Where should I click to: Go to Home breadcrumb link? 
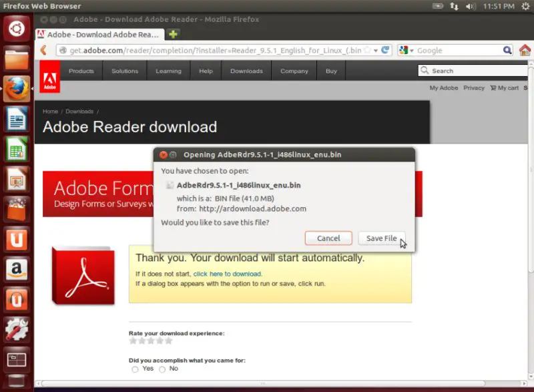tap(51, 112)
